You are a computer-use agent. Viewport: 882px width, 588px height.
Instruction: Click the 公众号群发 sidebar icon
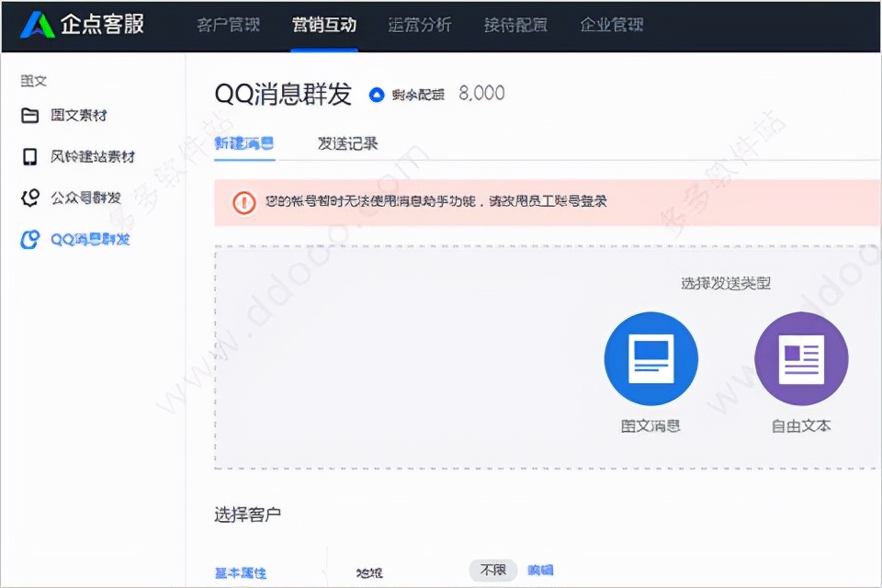tap(31, 198)
